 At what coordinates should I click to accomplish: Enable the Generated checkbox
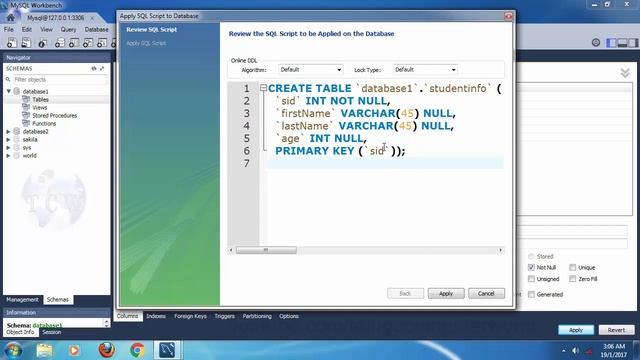[531, 294]
